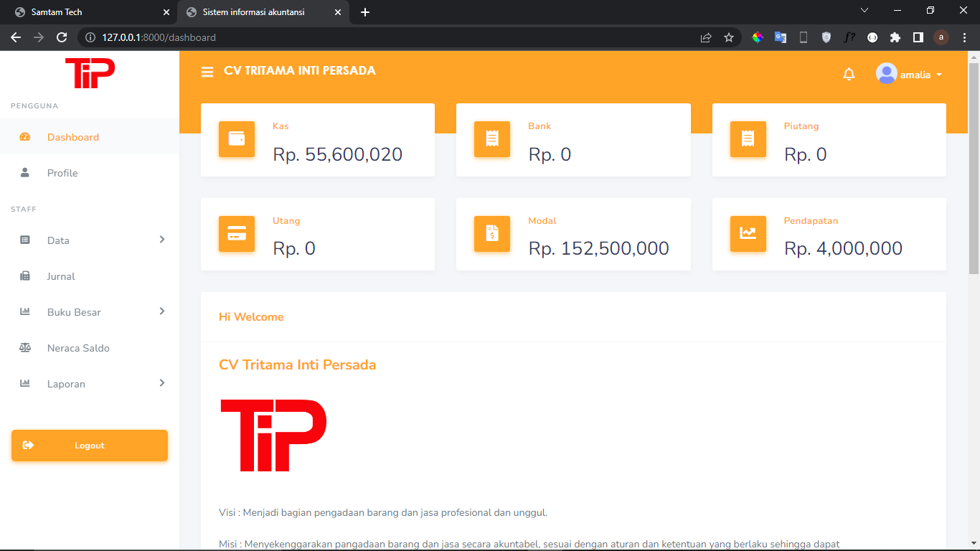This screenshot has width=980, height=551.
Task: Open the Jurnal menu item
Action: (x=90, y=276)
